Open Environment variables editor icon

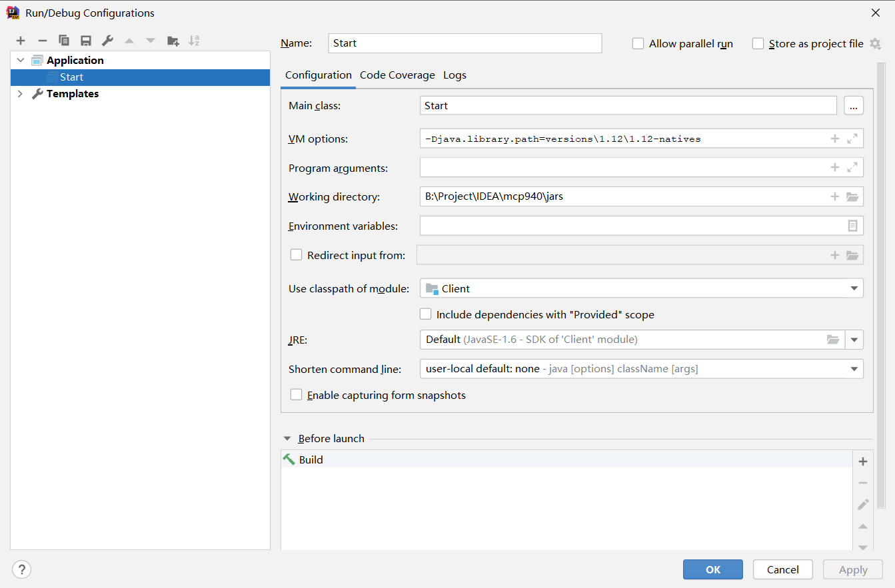[x=852, y=226]
